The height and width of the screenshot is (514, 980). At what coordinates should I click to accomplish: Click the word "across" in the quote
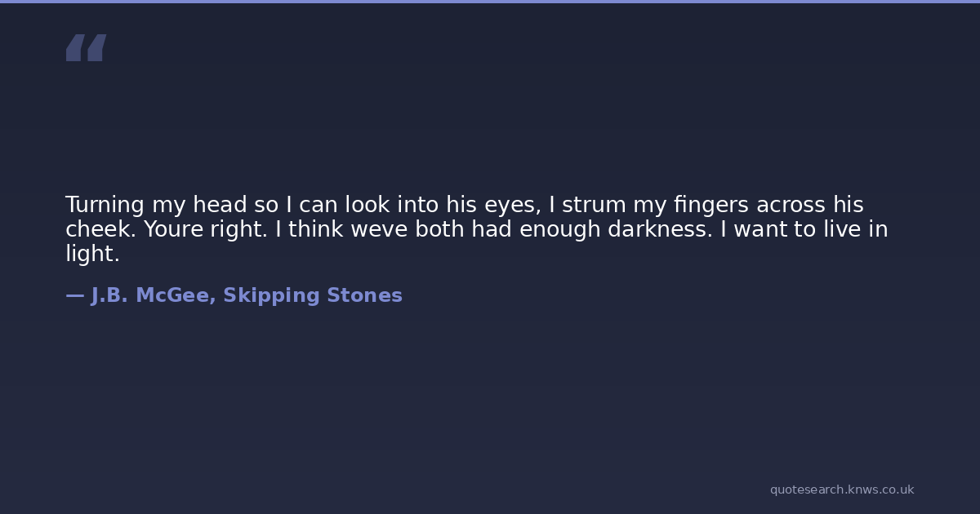(x=791, y=205)
